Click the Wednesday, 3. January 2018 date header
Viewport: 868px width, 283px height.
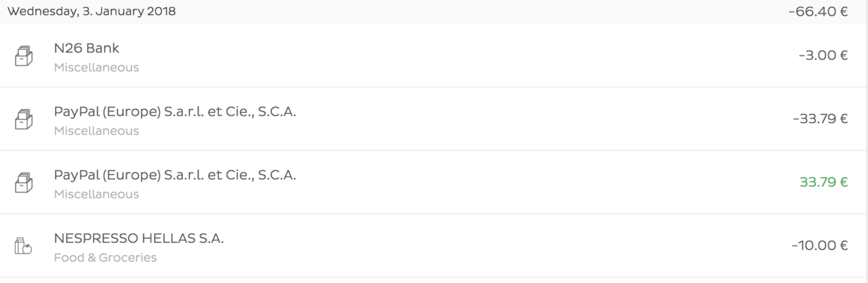tap(92, 12)
